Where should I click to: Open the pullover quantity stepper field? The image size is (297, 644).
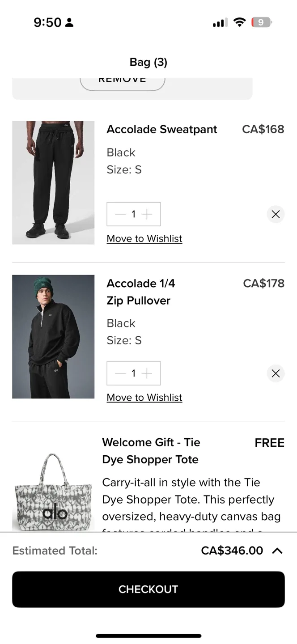pos(133,373)
